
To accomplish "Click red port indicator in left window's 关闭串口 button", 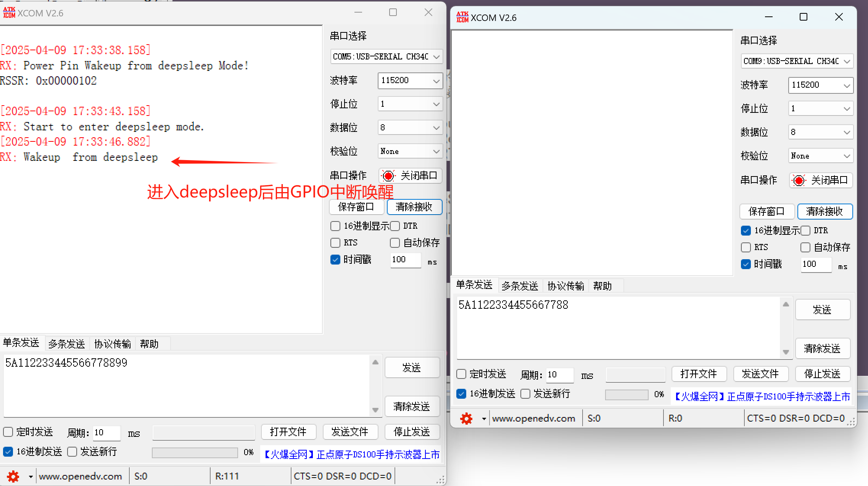I will point(388,176).
